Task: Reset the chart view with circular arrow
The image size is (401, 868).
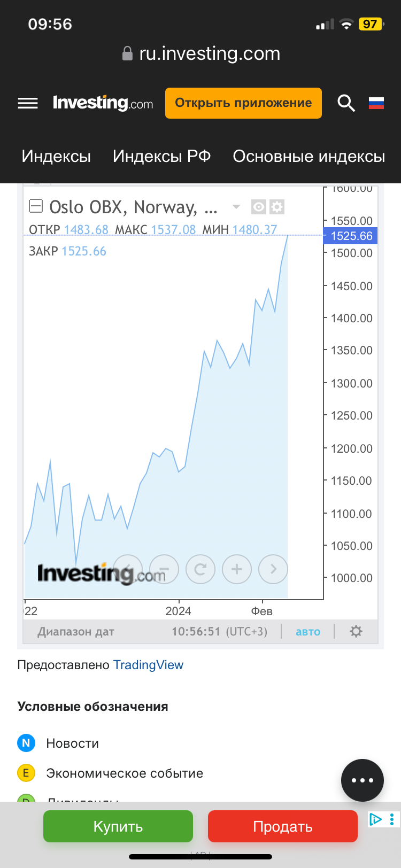Action: 200,569
